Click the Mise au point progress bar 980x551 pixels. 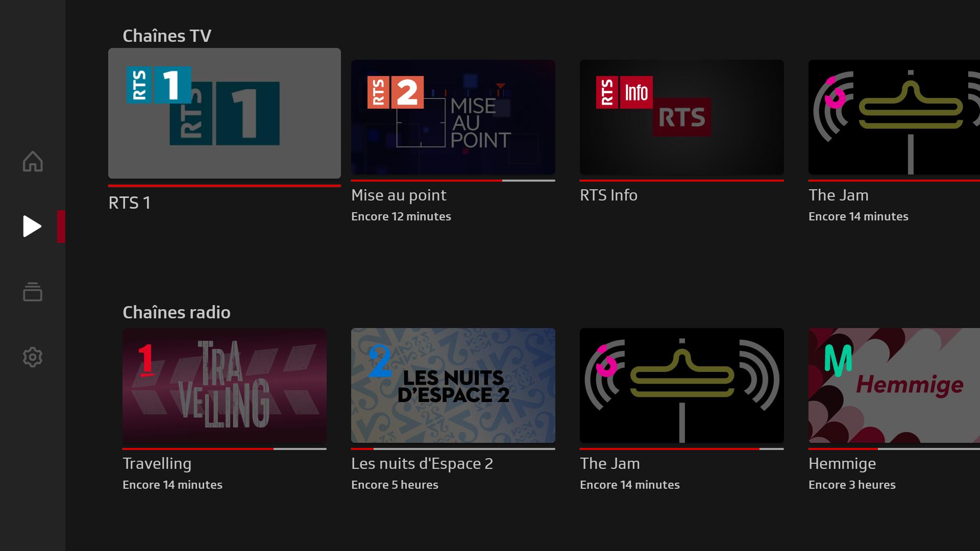(x=453, y=181)
